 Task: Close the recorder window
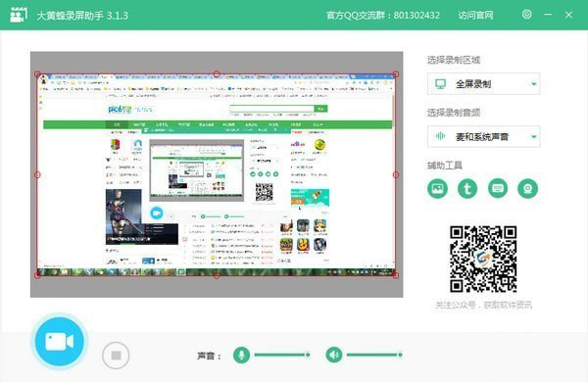click(568, 15)
